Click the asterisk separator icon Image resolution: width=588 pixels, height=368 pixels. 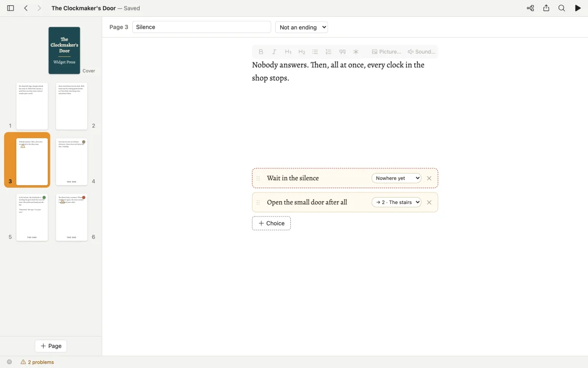[x=356, y=52]
